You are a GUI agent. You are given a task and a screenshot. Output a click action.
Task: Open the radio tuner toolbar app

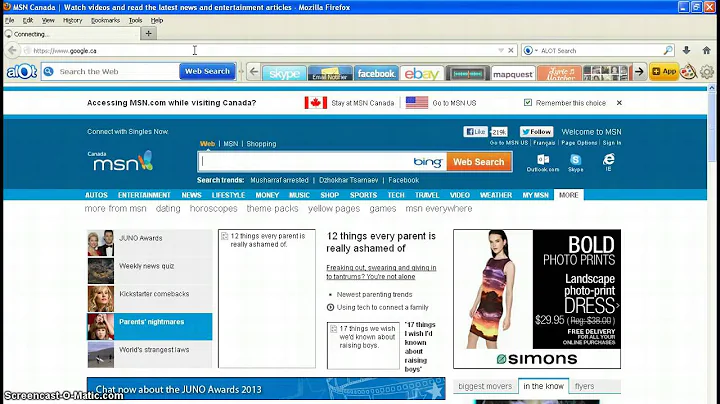(x=467, y=73)
